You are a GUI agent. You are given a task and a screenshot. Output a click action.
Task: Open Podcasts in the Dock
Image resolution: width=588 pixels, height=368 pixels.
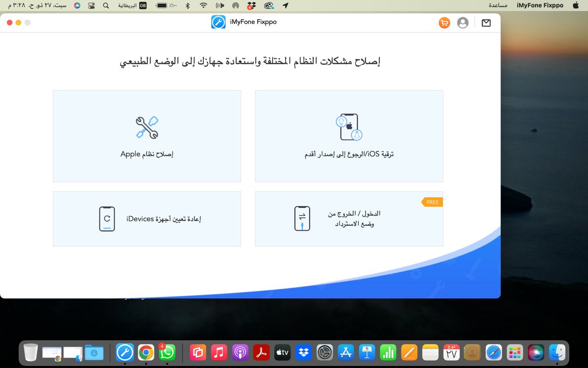point(240,352)
